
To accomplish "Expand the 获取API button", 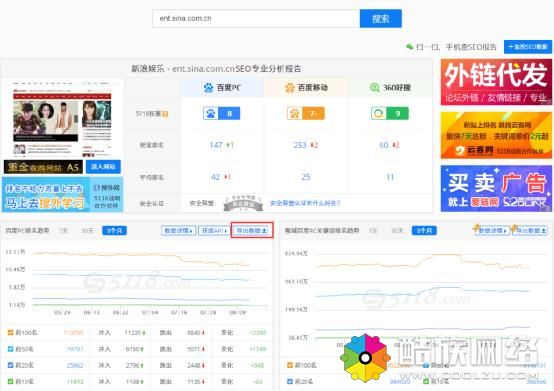I will 214,231.
